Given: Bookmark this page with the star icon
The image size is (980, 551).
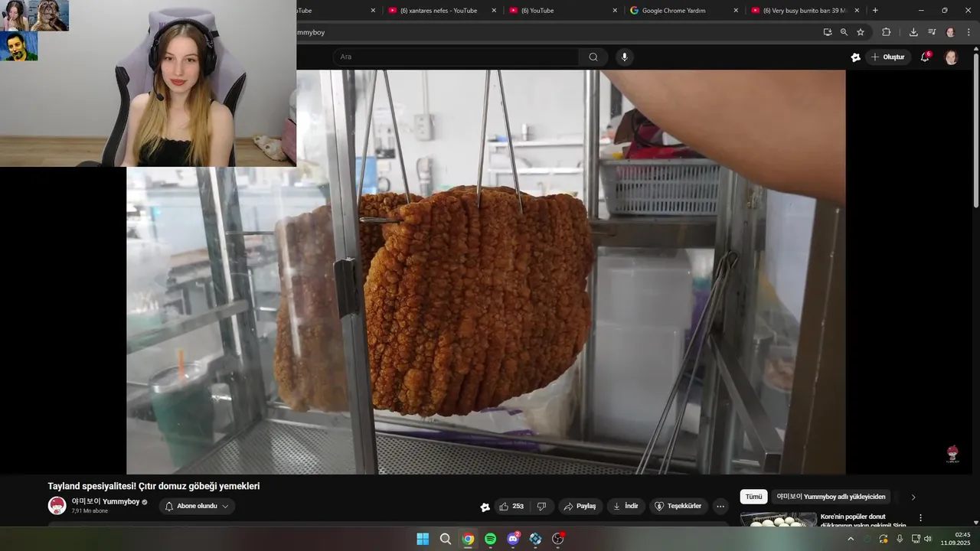Looking at the screenshot, I should coord(861,32).
